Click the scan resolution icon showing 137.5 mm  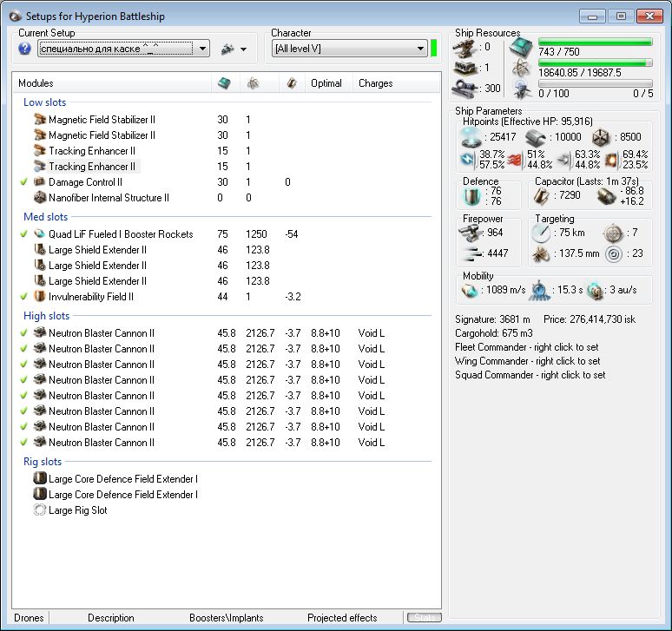(541, 254)
